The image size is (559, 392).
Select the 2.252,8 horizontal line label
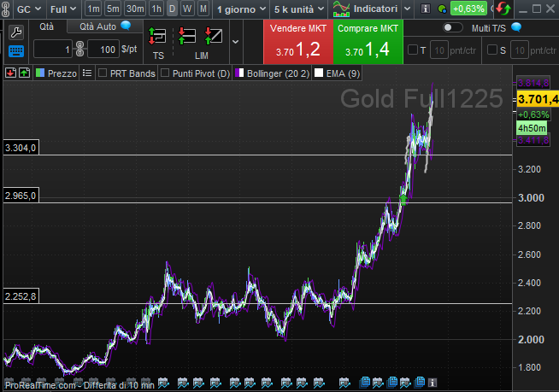pos(21,296)
